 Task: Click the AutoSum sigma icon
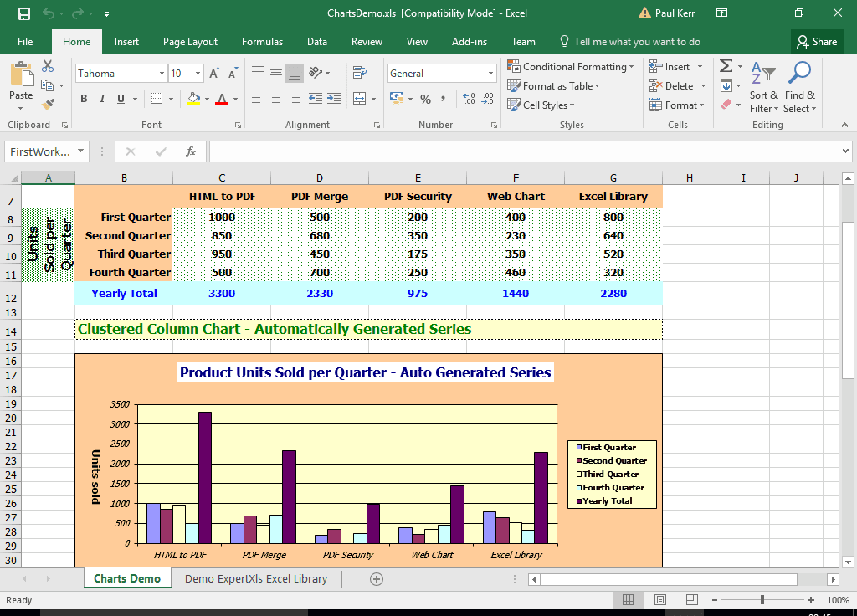726,66
